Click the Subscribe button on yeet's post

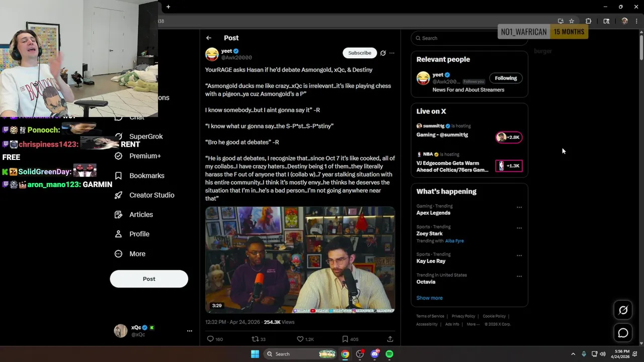click(x=360, y=53)
